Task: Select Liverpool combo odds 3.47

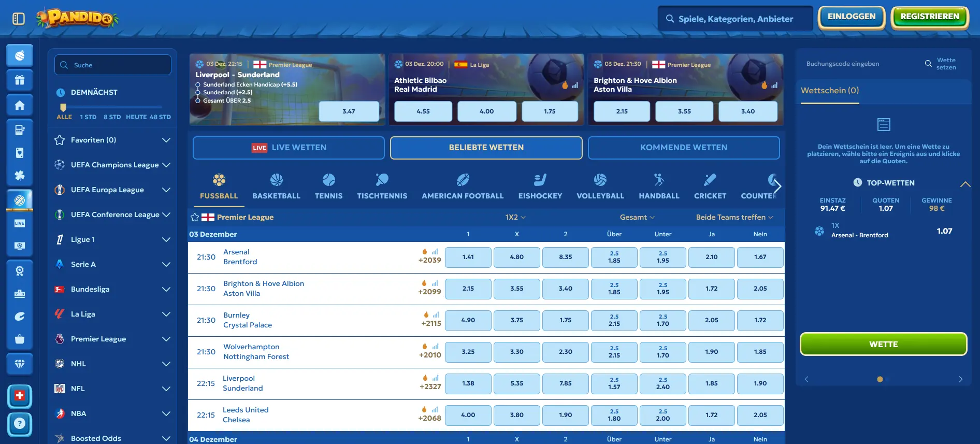Action: (349, 111)
